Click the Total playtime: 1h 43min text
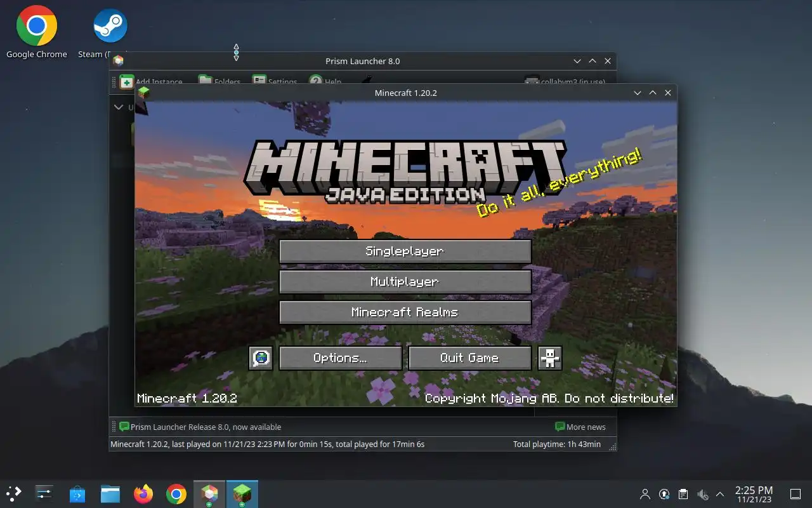This screenshot has height=508, width=812. [557, 444]
